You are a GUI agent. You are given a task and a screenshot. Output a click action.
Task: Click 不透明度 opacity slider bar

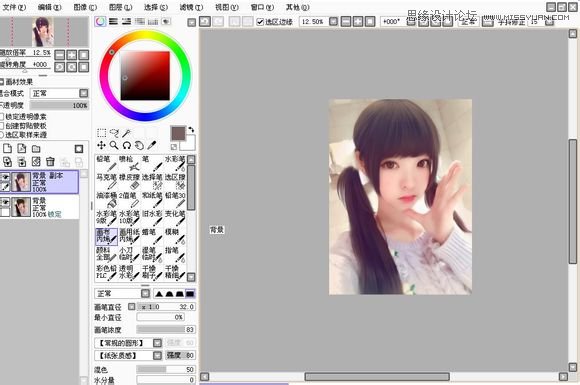tap(59, 105)
